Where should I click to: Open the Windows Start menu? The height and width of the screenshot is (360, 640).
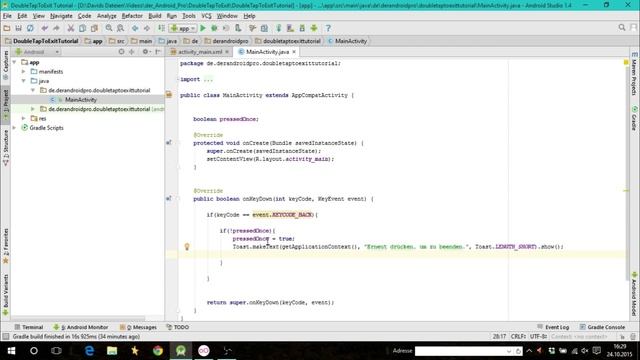tap(11, 351)
